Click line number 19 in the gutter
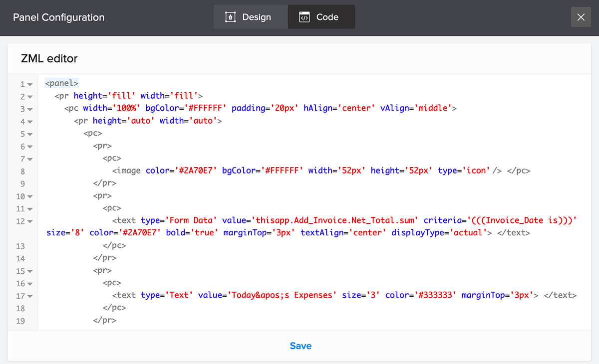The height and width of the screenshot is (364, 599). point(20,321)
